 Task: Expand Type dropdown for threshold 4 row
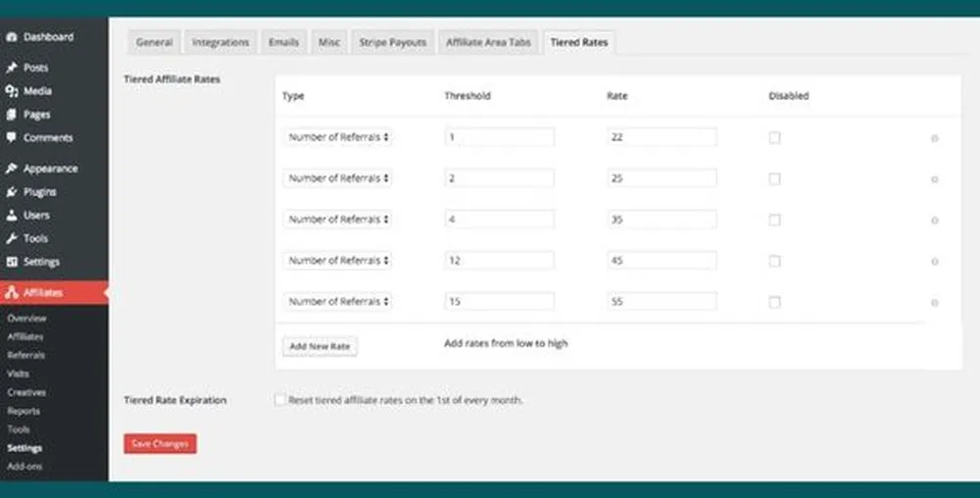[338, 221]
